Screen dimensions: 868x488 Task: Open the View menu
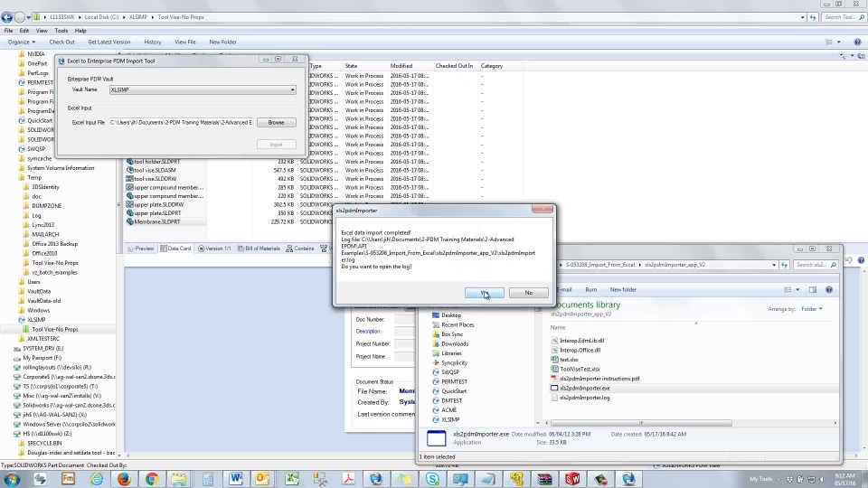(x=42, y=31)
